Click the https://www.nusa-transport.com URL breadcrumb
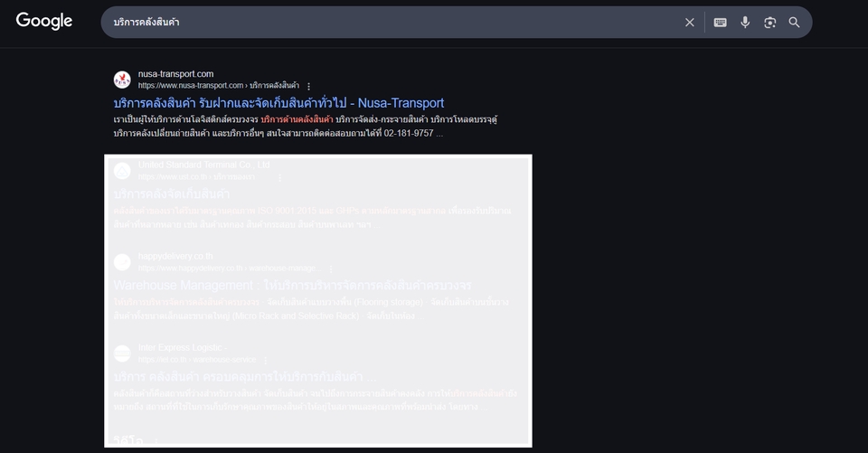Viewport: 868px width, 453px height. (219, 85)
